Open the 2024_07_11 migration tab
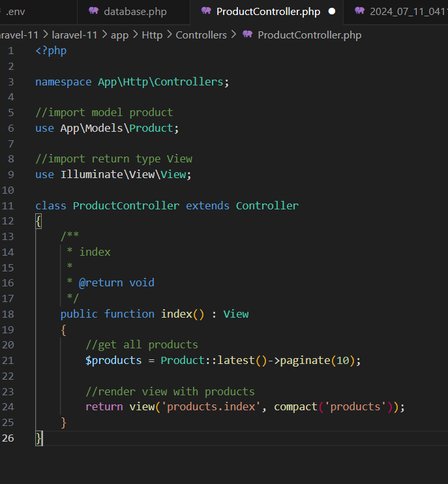Image resolution: width=448 pixels, height=484 pixels. (x=396, y=12)
